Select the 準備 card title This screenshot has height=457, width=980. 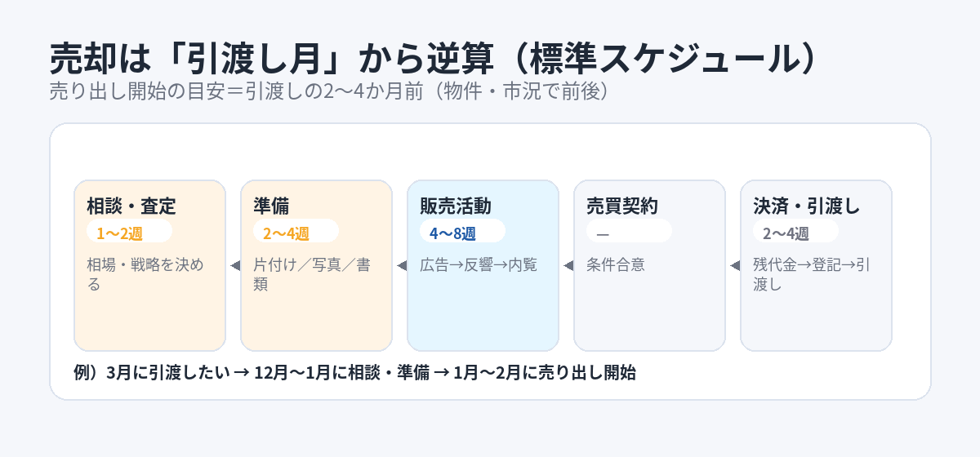(271, 206)
